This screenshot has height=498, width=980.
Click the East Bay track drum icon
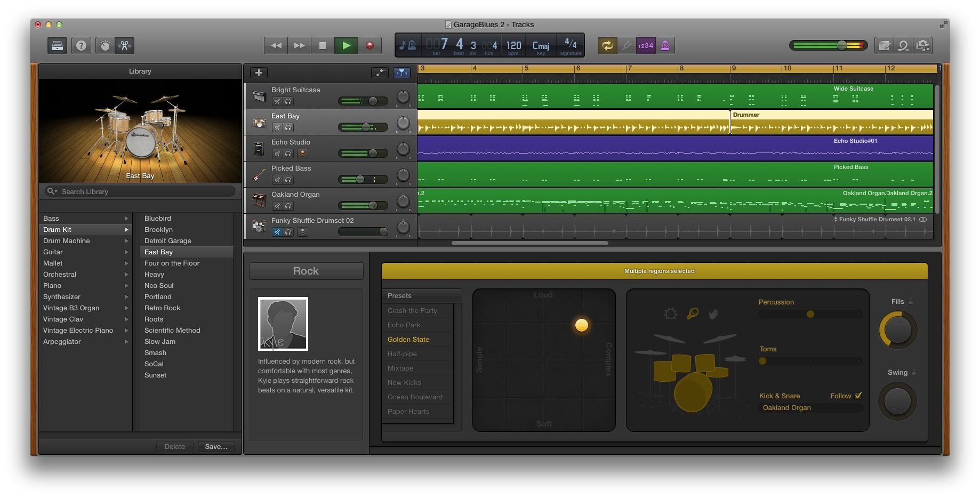pos(259,123)
